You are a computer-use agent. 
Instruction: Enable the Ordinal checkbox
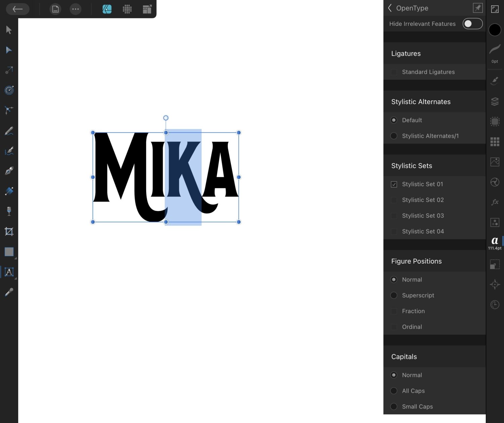(x=394, y=327)
